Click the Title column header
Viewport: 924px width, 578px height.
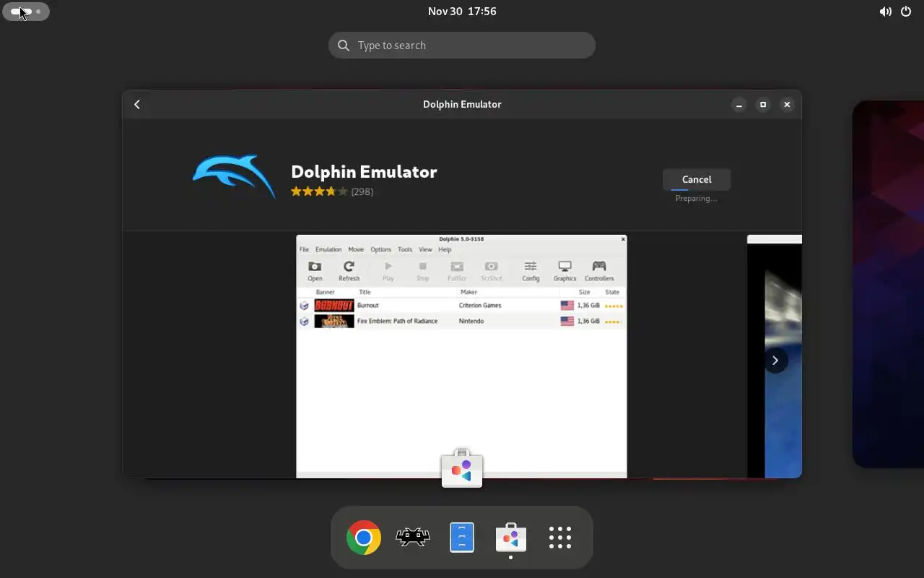(365, 292)
